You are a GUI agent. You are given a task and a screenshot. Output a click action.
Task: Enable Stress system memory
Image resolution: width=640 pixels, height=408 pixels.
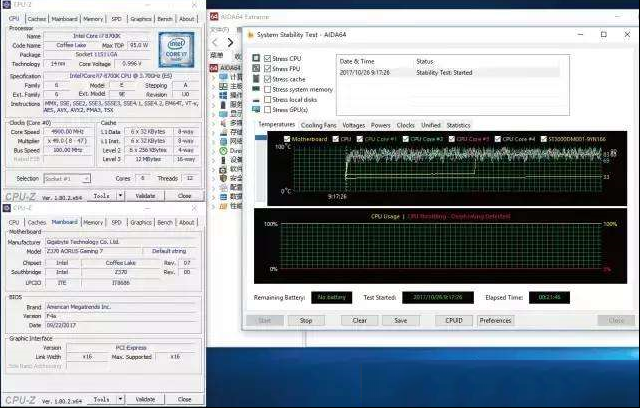point(268,89)
